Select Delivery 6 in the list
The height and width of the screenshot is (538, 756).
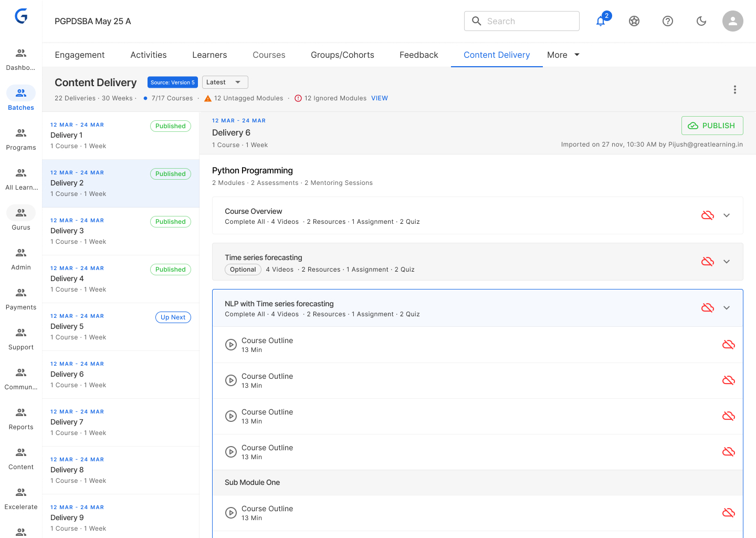pos(121,375)
